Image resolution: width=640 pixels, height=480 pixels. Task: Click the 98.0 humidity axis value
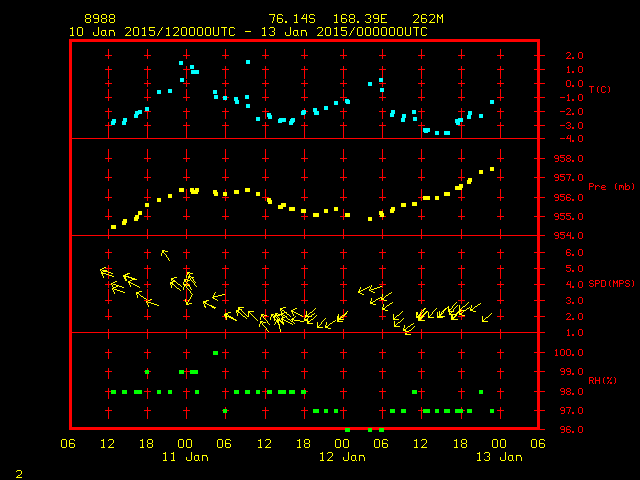571,392
